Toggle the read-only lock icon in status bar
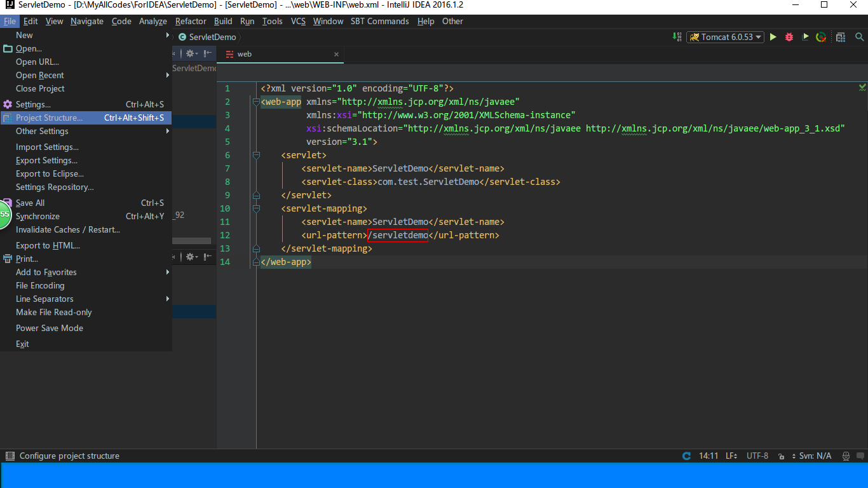 pyautogui.click(x=780, y=456)
